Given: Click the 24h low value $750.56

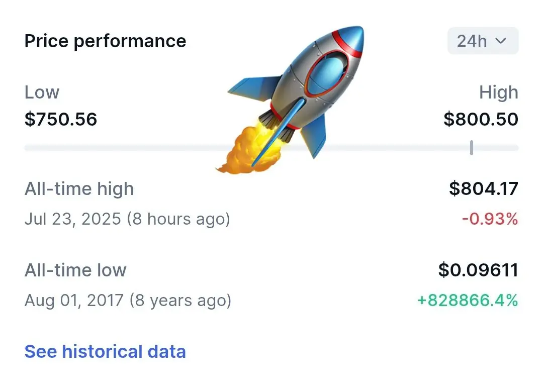Looking at the screenshot, I should pos(61,119).
